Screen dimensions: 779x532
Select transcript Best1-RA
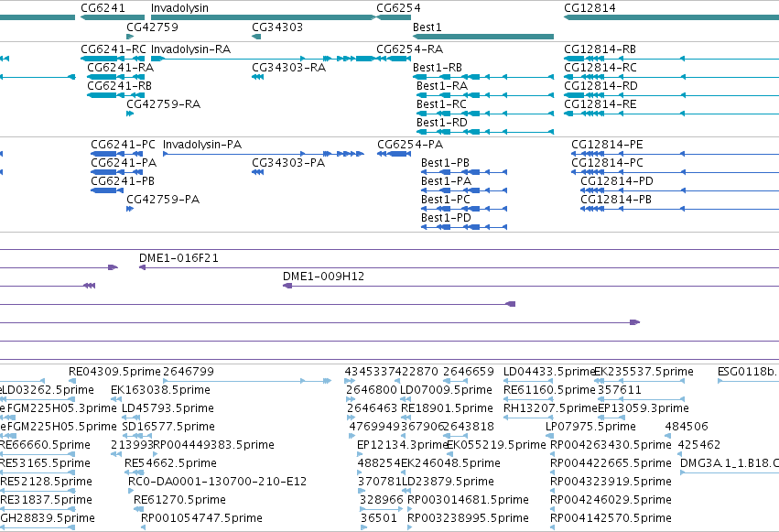coord(442,86)
